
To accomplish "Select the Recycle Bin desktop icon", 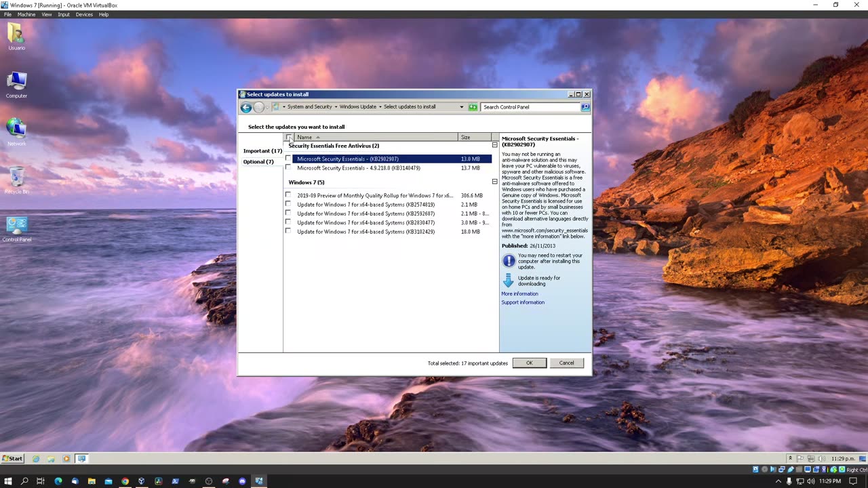I will pos(16,180).
